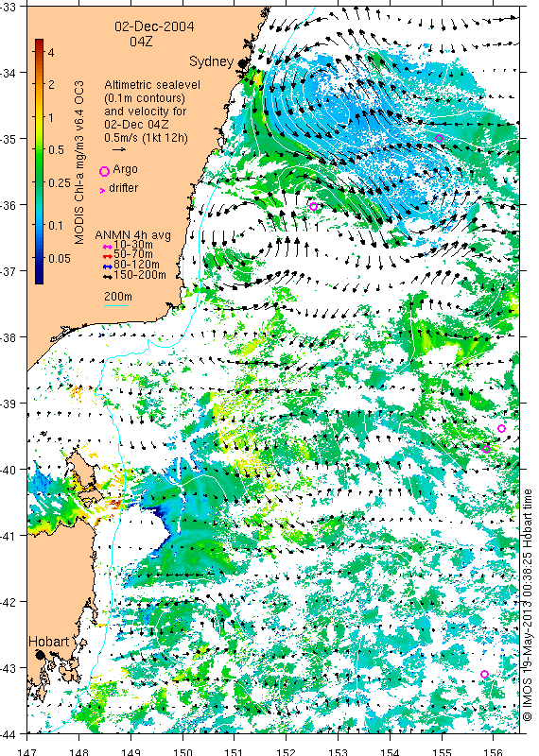
Task: Click the color bar value '0.05'
Action: pyautogui.click(x=60, y=258)
